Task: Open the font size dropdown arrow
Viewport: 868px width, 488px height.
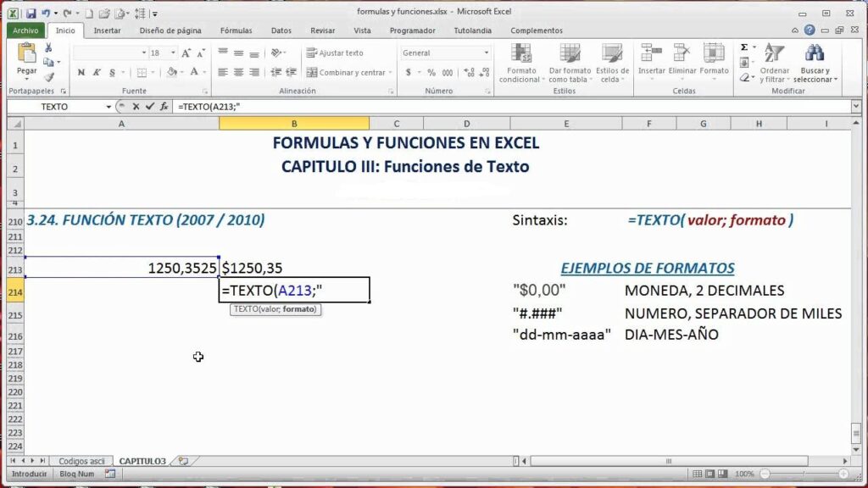Action: 173,53
